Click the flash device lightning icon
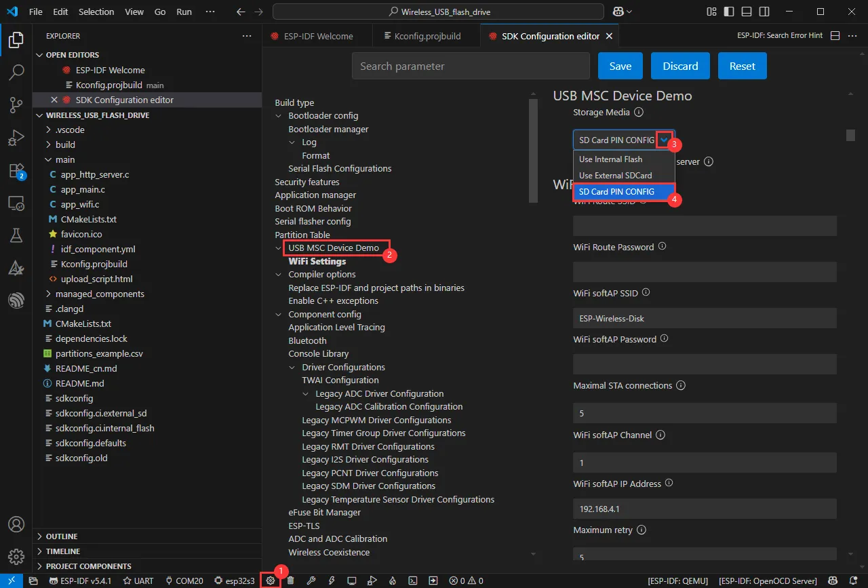This screenshot has height=588, width=868. coord(332,581)
